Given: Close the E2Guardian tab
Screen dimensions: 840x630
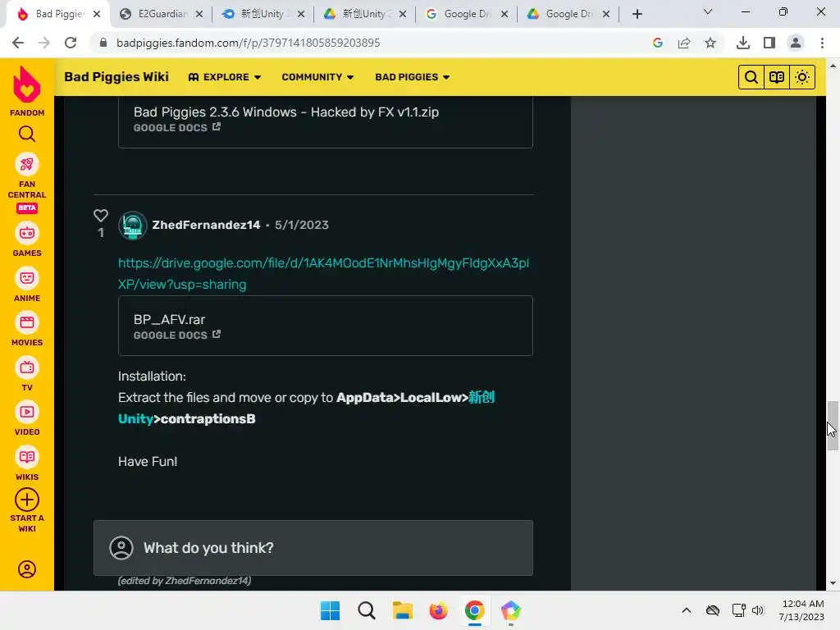Looking at the screenshot, I should pyautogui.click(x=199, y=14).
